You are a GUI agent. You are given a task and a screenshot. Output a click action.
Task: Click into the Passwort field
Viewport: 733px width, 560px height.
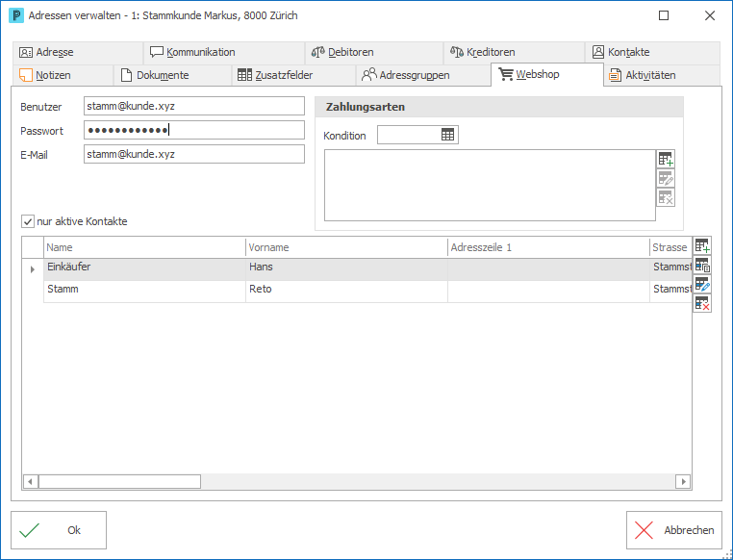coord(194,130)
